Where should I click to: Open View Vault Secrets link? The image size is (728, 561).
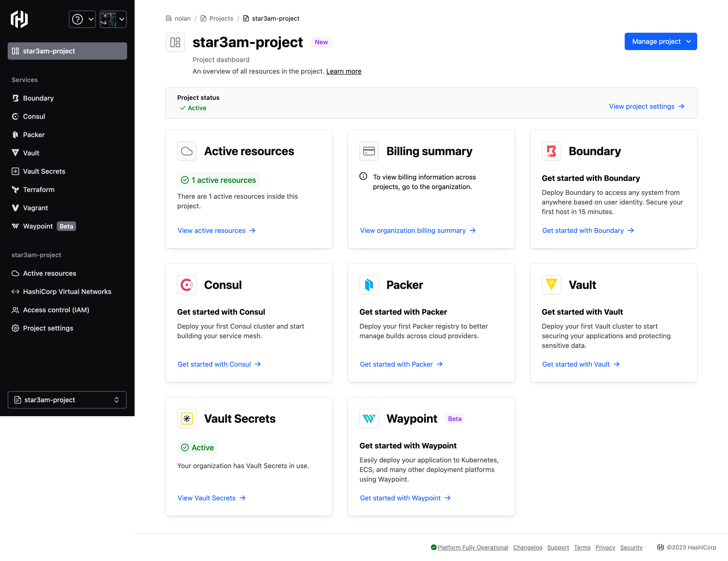point(212,498)
